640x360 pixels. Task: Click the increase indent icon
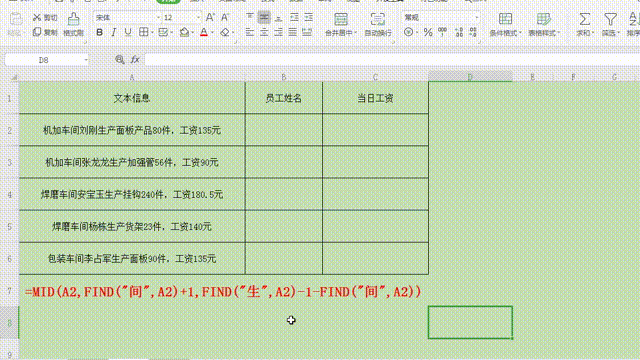click(x=309, y=17)
